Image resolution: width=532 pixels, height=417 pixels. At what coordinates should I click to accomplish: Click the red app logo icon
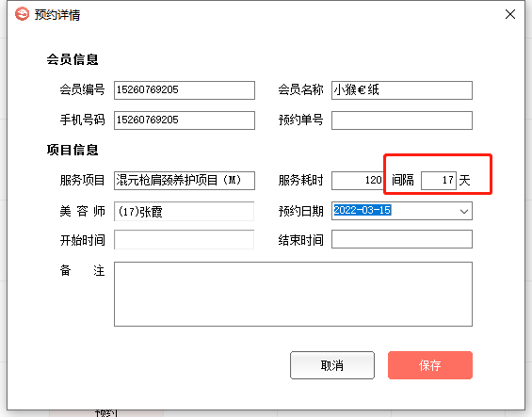22,14
